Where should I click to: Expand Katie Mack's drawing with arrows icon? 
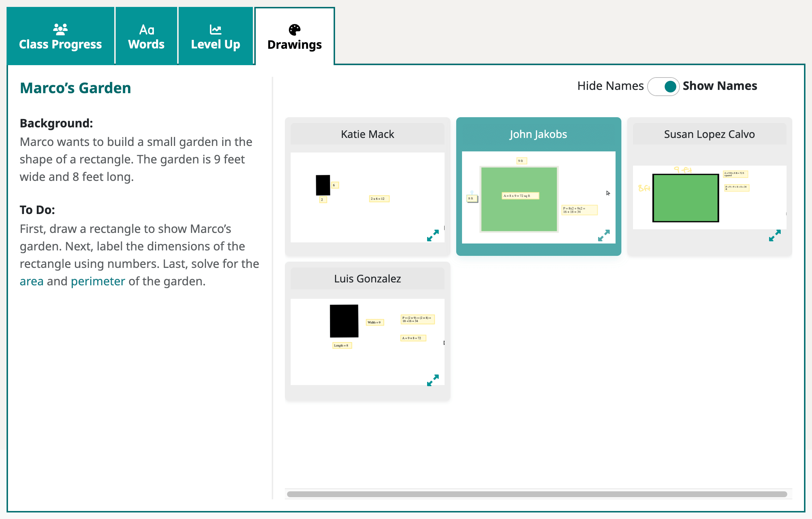pos(433,235)
